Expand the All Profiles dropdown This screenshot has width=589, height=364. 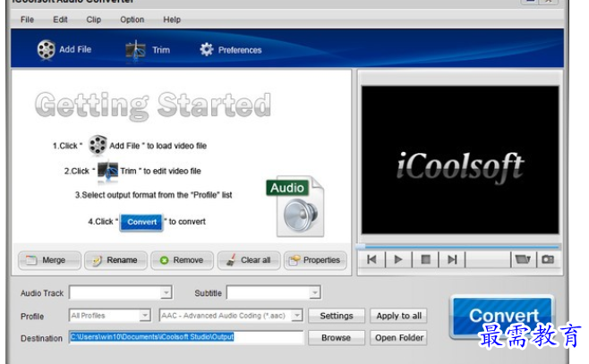pyautogui.click(x=145, y=315)
